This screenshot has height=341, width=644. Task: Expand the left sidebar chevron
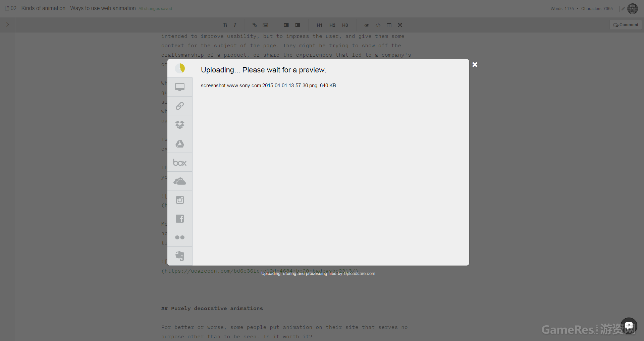[8, 24]
